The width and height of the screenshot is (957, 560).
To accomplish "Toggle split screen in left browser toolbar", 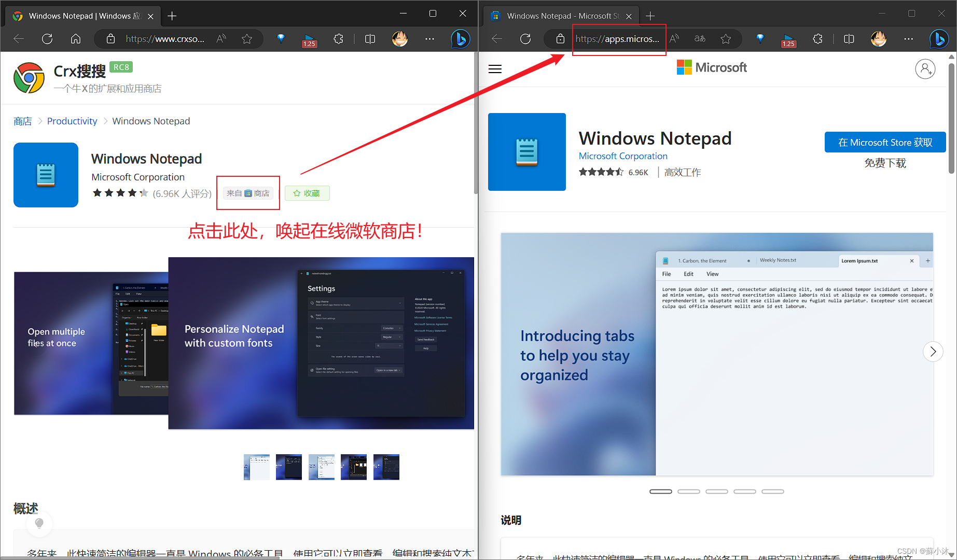I will pos(370,39).
